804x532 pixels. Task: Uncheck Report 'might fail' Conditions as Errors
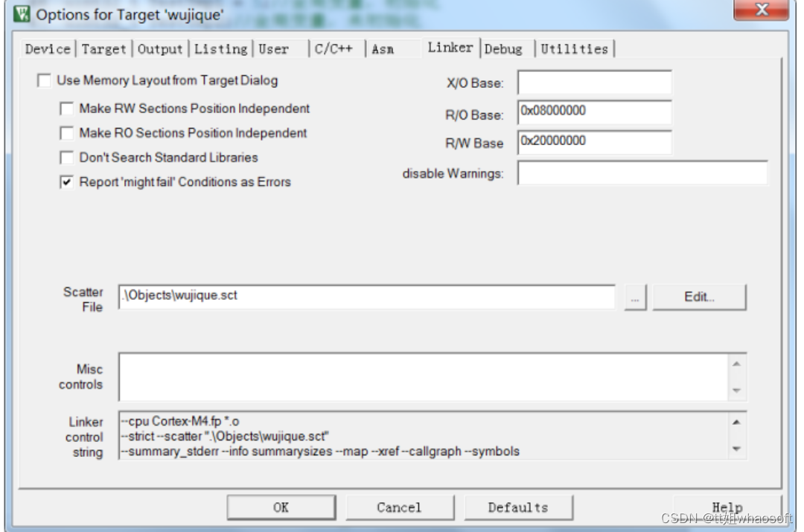67,182
